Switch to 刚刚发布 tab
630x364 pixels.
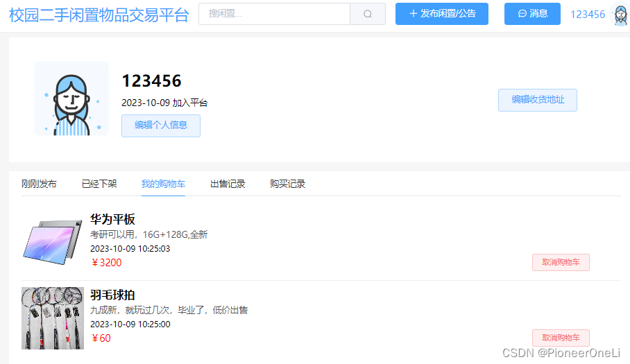[x=39, y=184]
